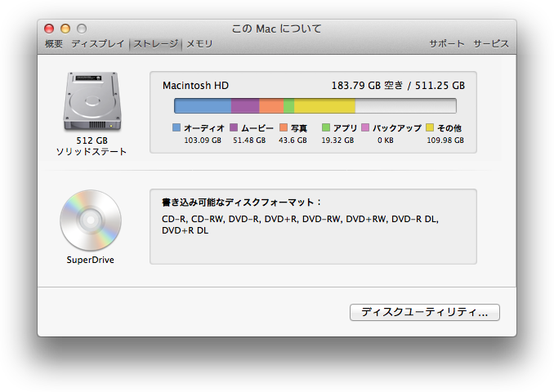Close the window with red button
Viewport: 554px width, 392px height.
[49, 29]
